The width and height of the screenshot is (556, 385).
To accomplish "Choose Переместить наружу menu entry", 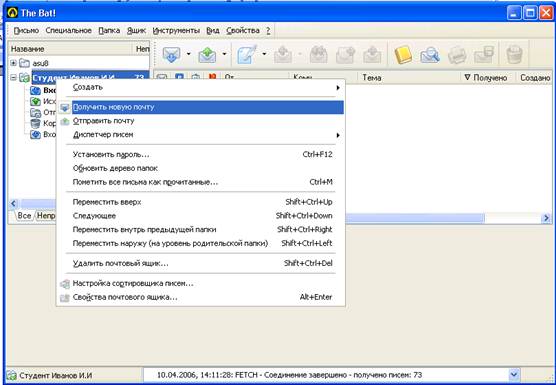I will tap(201, 244).
